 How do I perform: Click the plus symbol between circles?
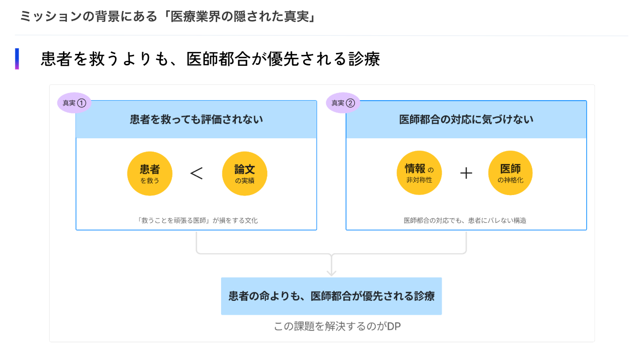466,174
